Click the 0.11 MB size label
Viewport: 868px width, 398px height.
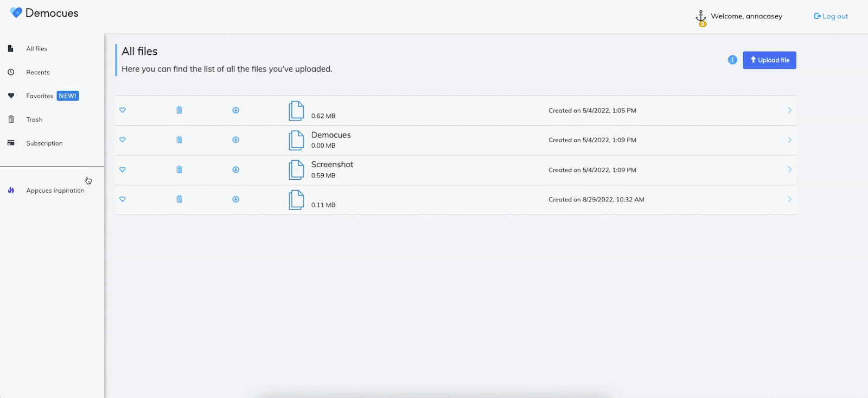323,205
